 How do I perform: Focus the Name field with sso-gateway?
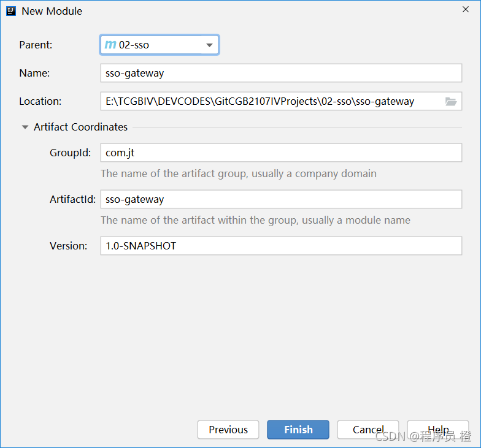281,73
